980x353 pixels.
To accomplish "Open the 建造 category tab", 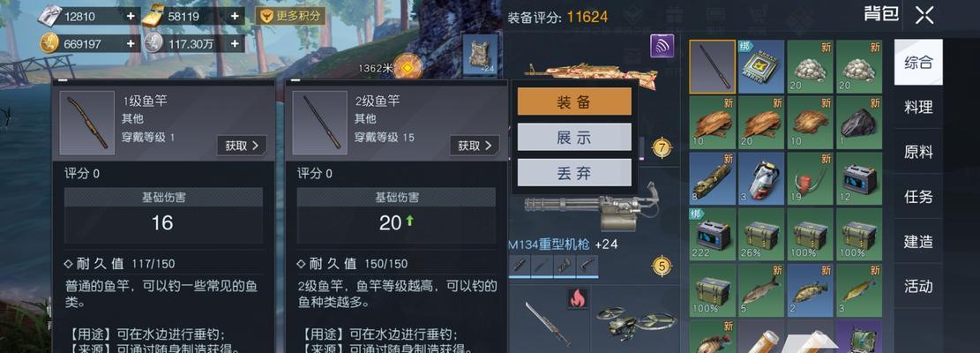I will point(918,241).
